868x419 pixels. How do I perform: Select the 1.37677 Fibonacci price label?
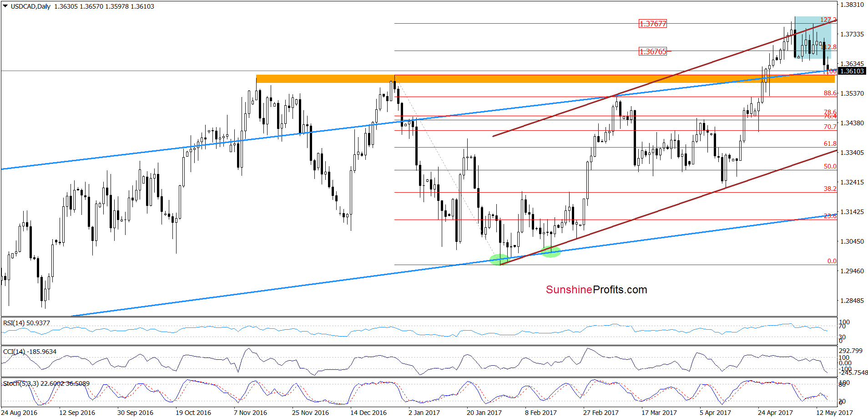pos(653,24)
